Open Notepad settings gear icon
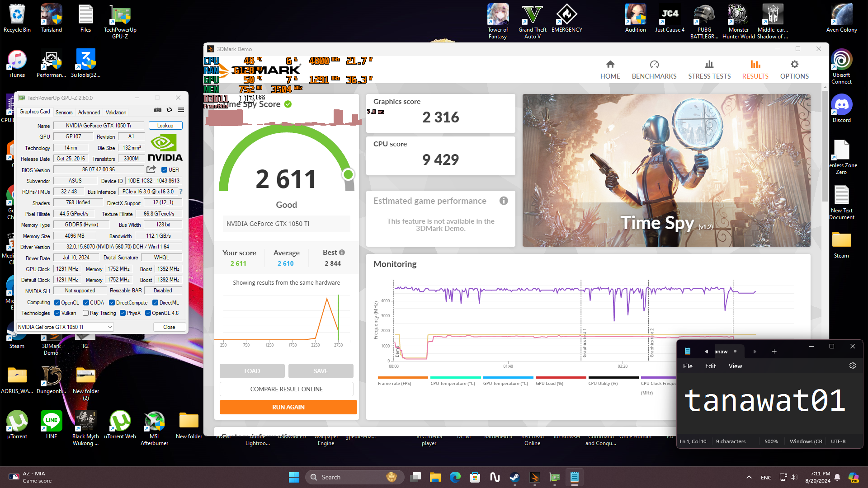The image size is (868, 488). (x=852, y=366)
